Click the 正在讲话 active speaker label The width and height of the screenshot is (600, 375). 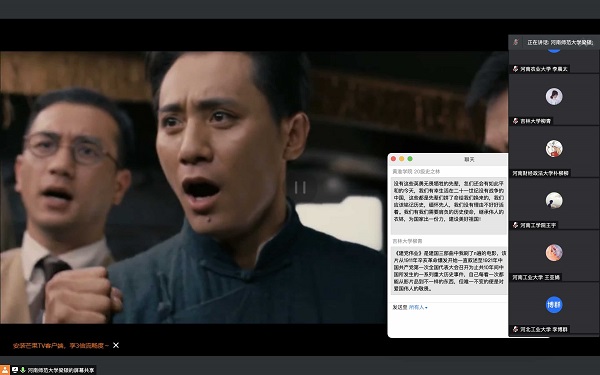[x=560, y=42]
